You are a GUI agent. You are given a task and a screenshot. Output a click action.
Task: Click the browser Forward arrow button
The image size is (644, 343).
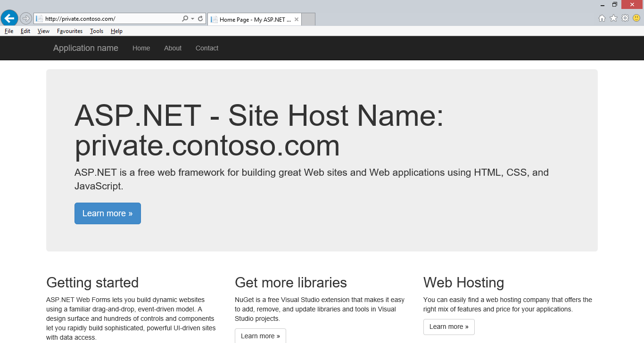point(26,18)
